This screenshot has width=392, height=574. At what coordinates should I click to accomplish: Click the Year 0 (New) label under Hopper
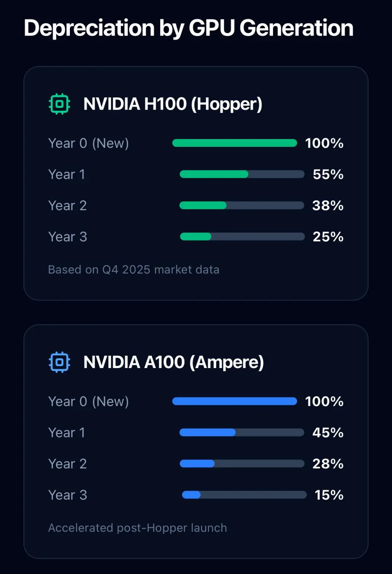(89, 143)
